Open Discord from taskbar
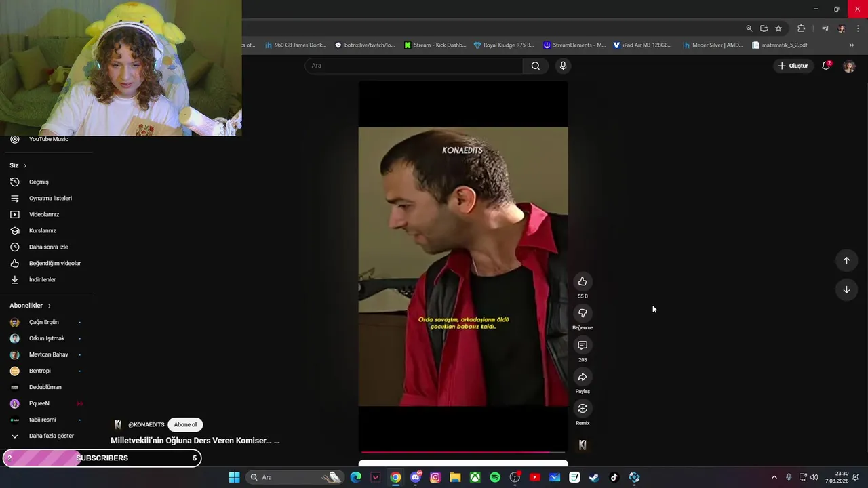 [x=416, y=477]
